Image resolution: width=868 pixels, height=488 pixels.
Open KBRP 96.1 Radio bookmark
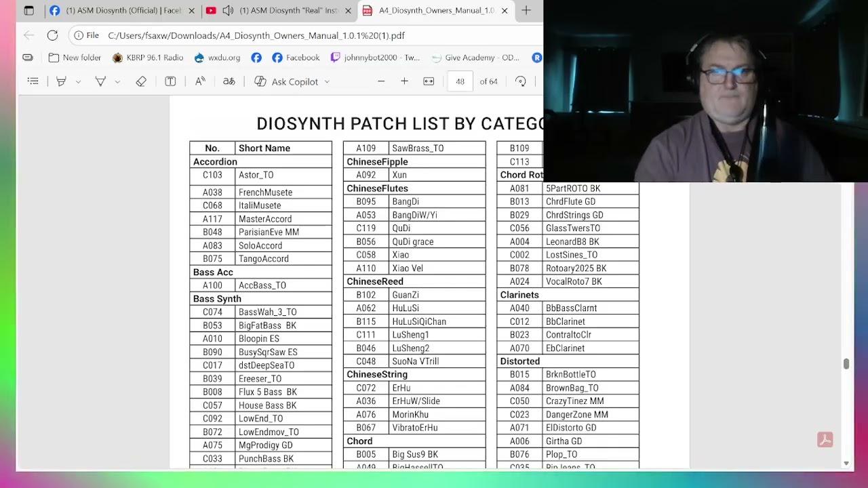(x=148, y=58)
